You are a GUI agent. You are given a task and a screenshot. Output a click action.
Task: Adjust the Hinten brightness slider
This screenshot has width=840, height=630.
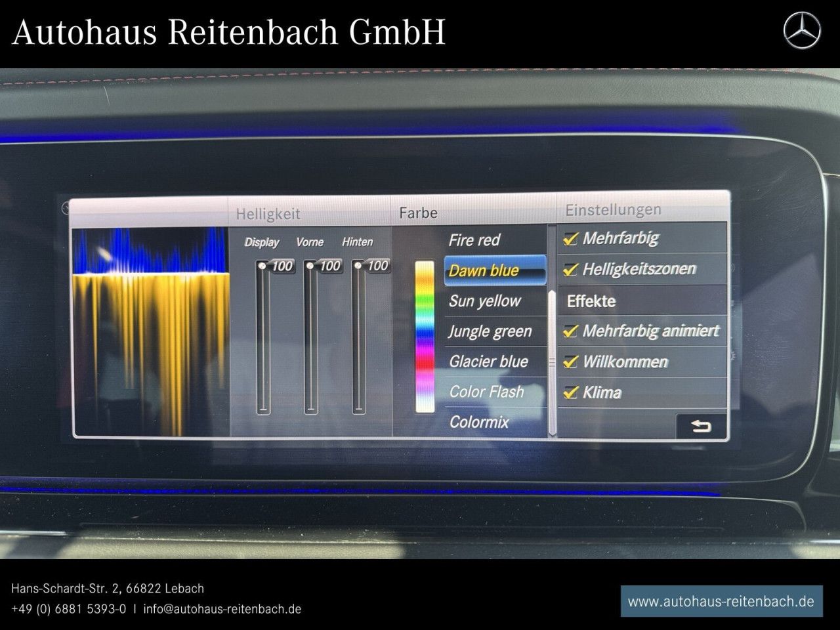click(359, 337)
